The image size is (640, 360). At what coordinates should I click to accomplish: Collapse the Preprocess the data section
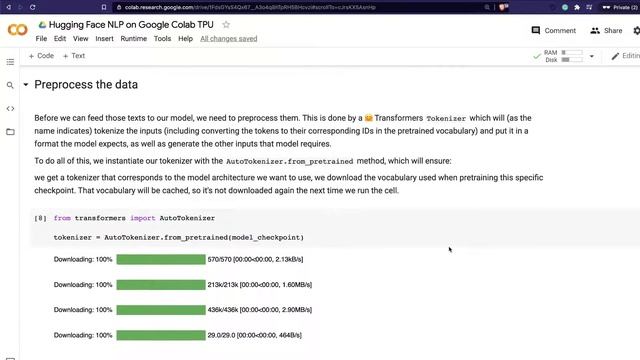26,85
